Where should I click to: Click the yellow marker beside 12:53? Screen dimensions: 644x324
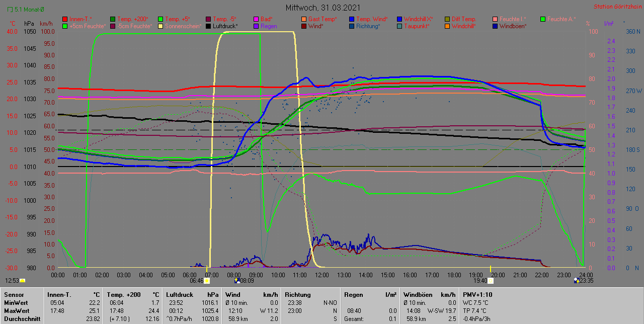pos(22,281)
